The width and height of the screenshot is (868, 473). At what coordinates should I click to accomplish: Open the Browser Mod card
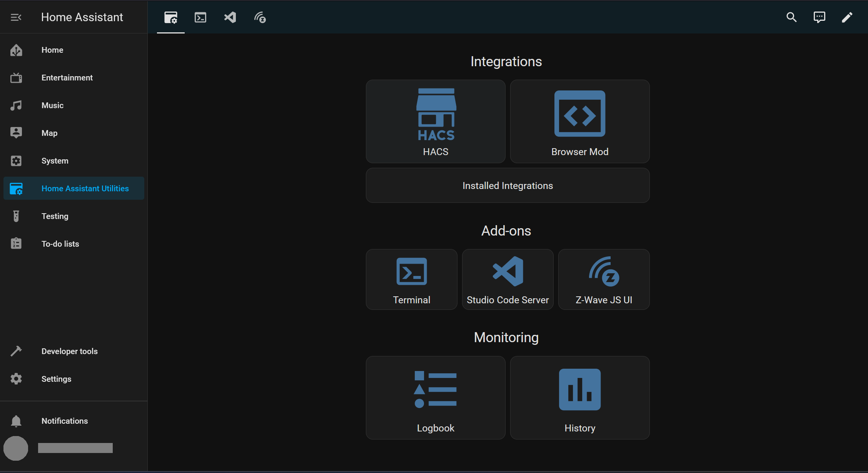[579, 121]
